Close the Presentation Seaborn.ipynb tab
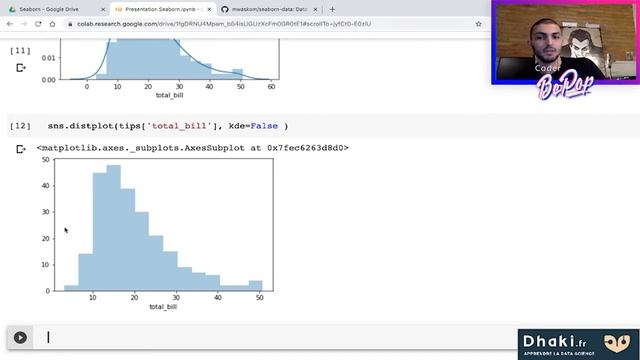This screenshot has width=640, height=360. pyautogui.click(x=209, y=9)
